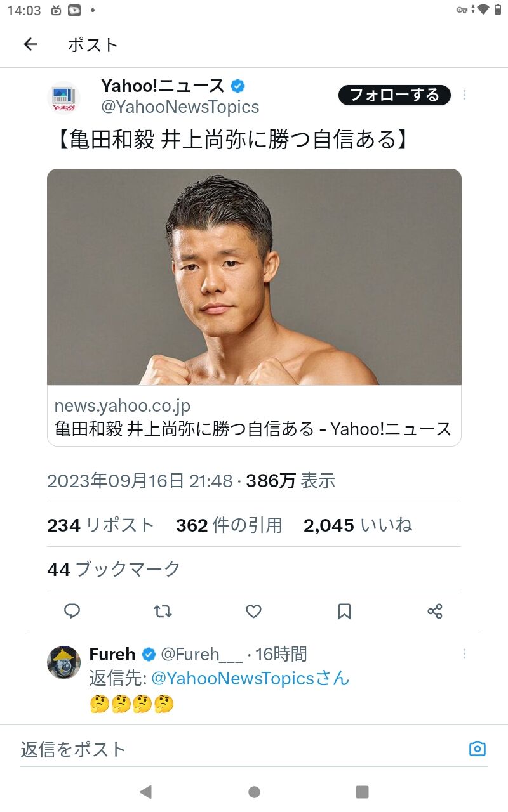This screenshot has width=508, height=812.
Task: Bookmark the post with bookmark icon
Action: (344, 612)
